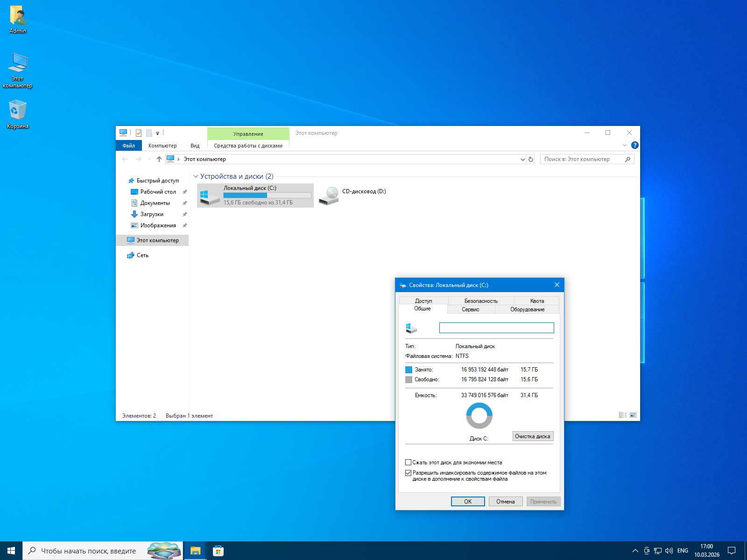Click the refresh icon beside the address bar
Viewport: 747px width, 560px height.
click(x=531, y=160)
